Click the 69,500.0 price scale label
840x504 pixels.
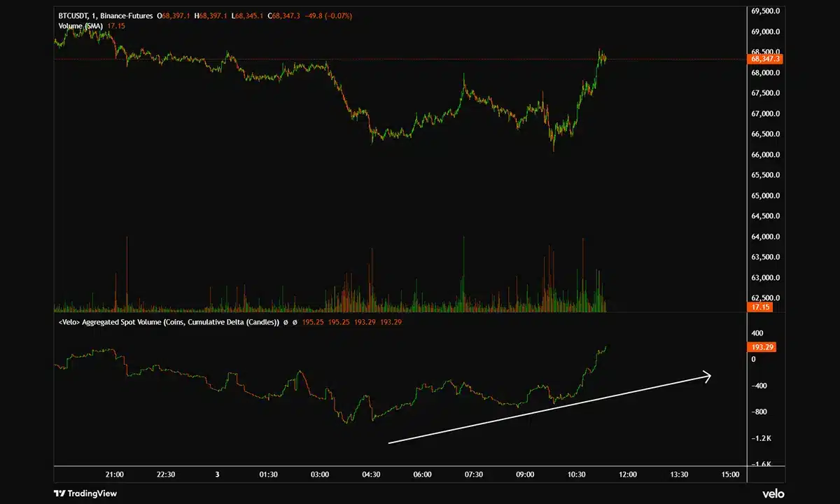click(765, 11)
